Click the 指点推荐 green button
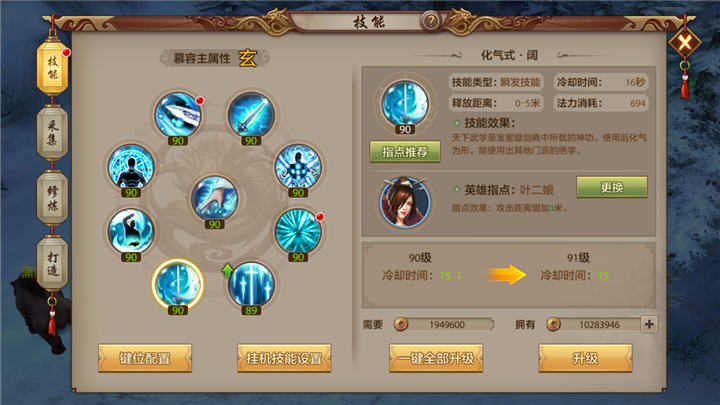The width and height of the screenshot is (720, 405). tap(405, 152)
